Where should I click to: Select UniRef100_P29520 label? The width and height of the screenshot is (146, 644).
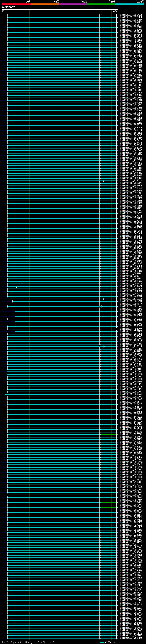[131, 485]
